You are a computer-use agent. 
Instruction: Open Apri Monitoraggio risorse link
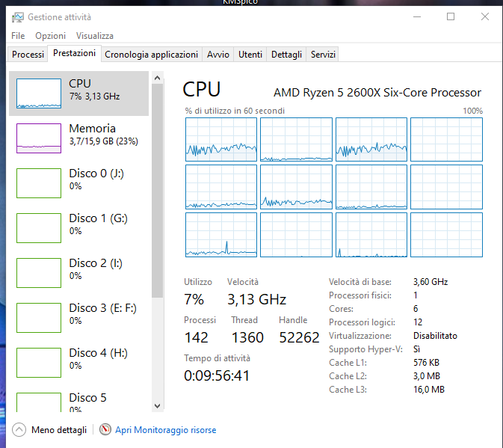click(x=165, y=430)
